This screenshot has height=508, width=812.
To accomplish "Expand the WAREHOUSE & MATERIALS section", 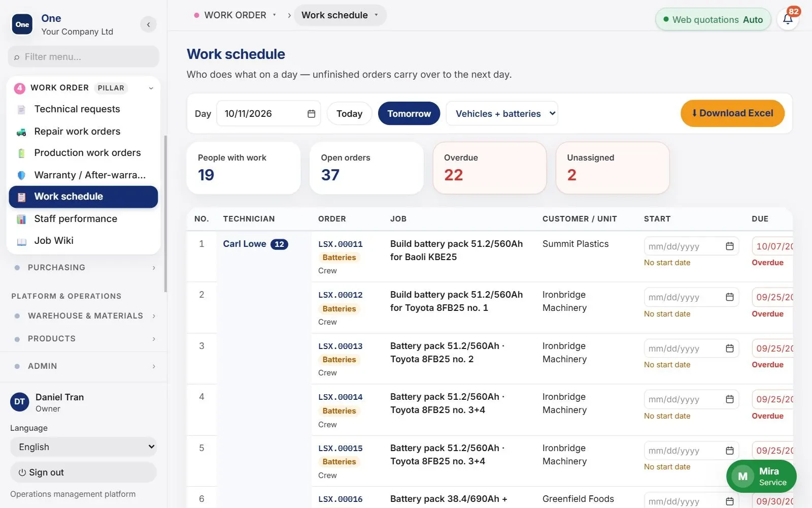I will point(84,316).
